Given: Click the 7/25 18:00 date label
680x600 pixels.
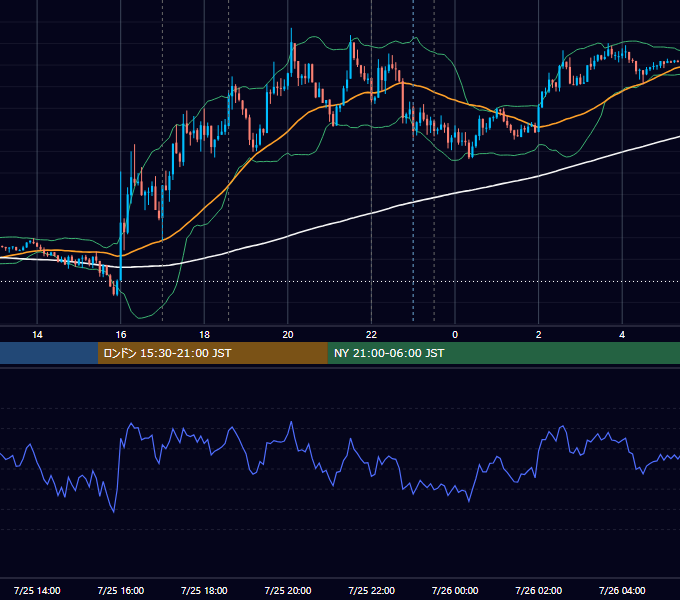Looking at the screenshot, I should click(x=204, y=590).
